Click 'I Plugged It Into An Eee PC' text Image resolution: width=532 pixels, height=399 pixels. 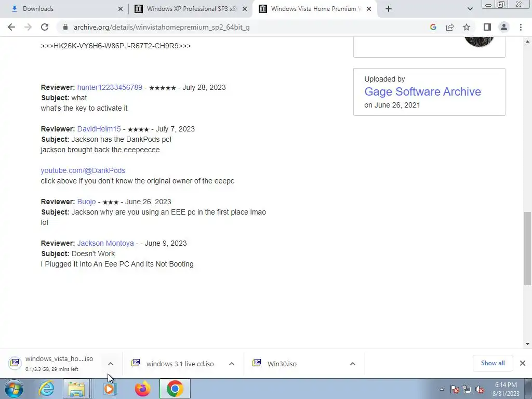(x=117, y=264)
